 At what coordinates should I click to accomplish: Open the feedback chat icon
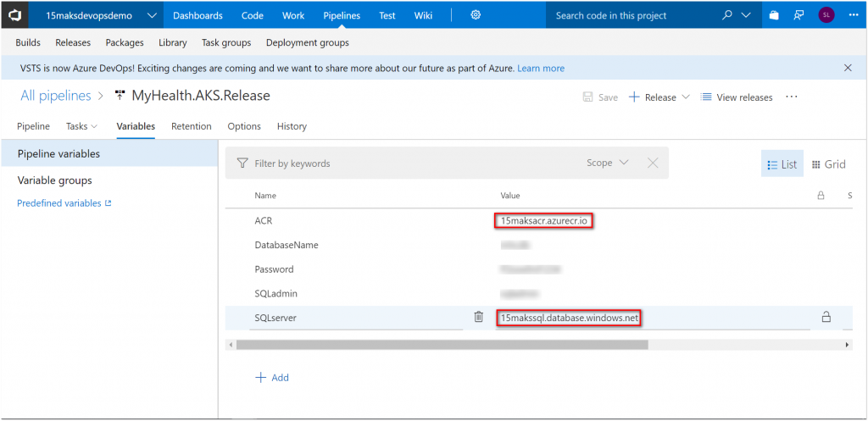pyautogui.click(x=798, y=15)
